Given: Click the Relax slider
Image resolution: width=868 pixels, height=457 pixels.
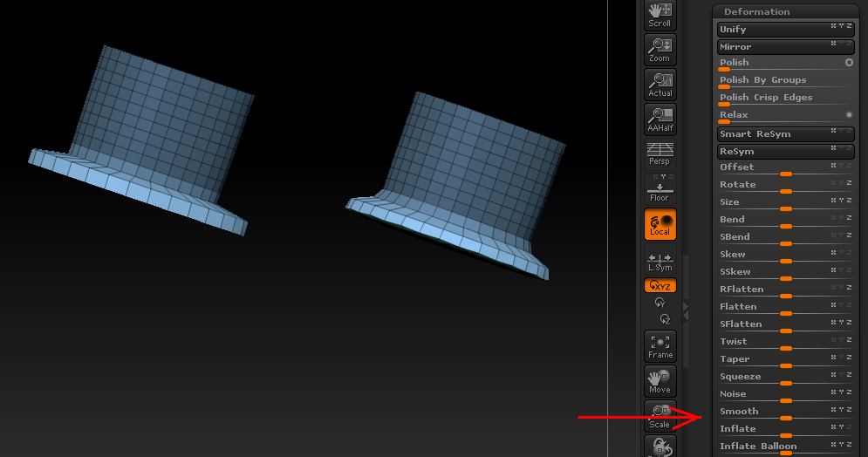Looking at the screenshot, I should (x=785, y=116).
